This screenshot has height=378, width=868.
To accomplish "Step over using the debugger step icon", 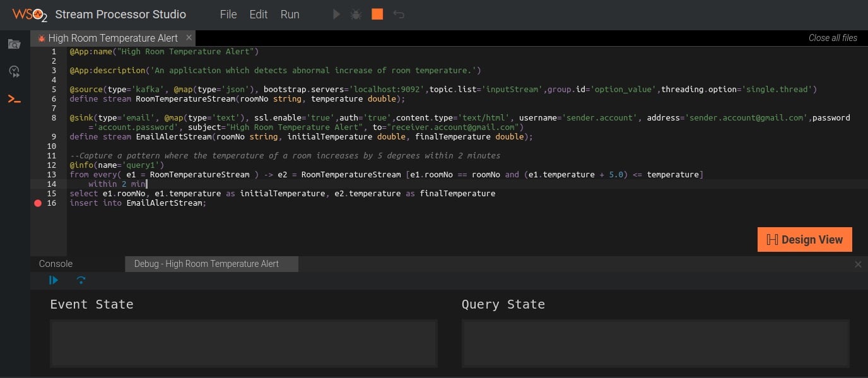I will 81,280.
